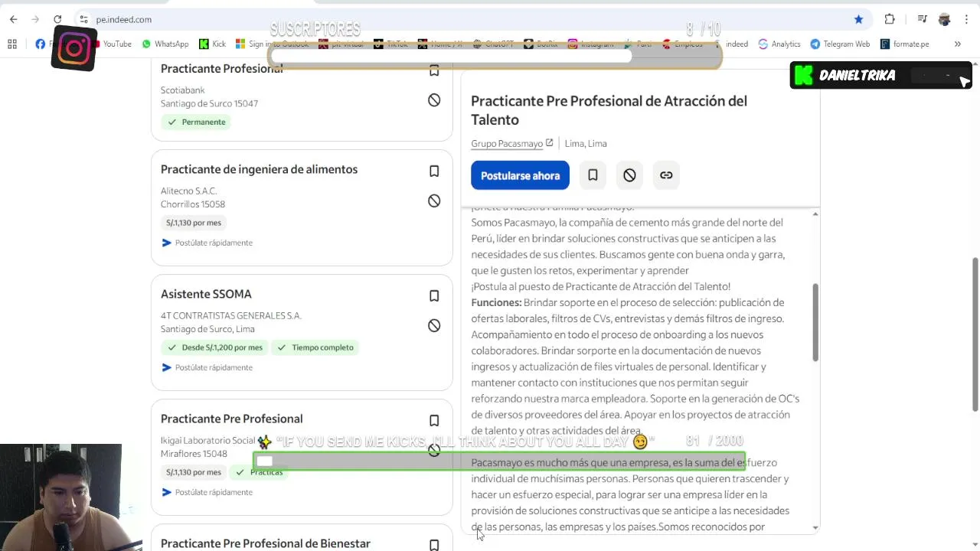Open the browser extensions puzzle icon
This screenshot has height=551, width=980.
[x=890, y=19]
